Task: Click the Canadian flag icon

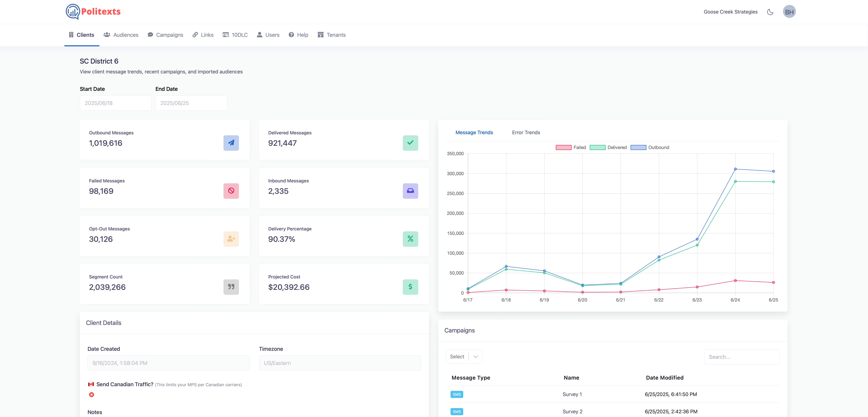Action: coord(91,384)
